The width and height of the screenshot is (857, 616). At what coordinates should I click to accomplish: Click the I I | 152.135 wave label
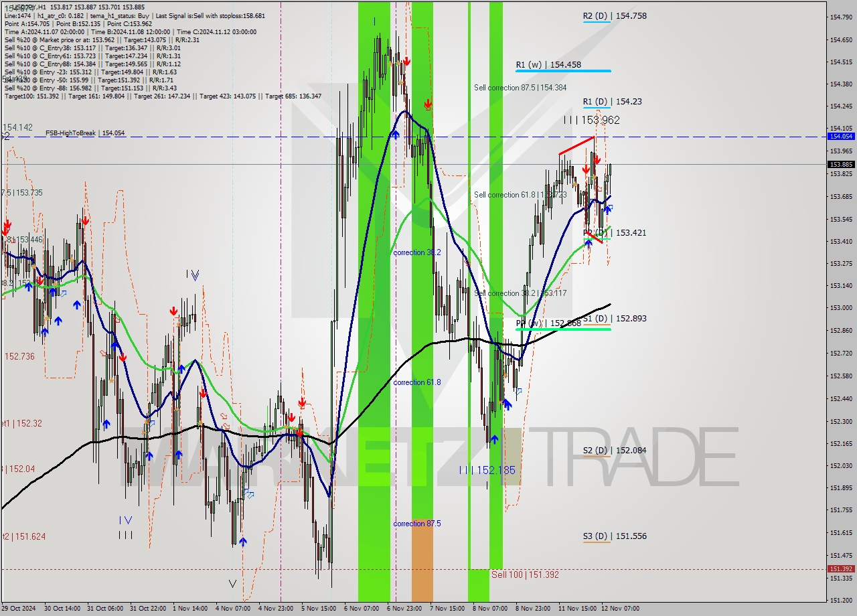[487, 470]
